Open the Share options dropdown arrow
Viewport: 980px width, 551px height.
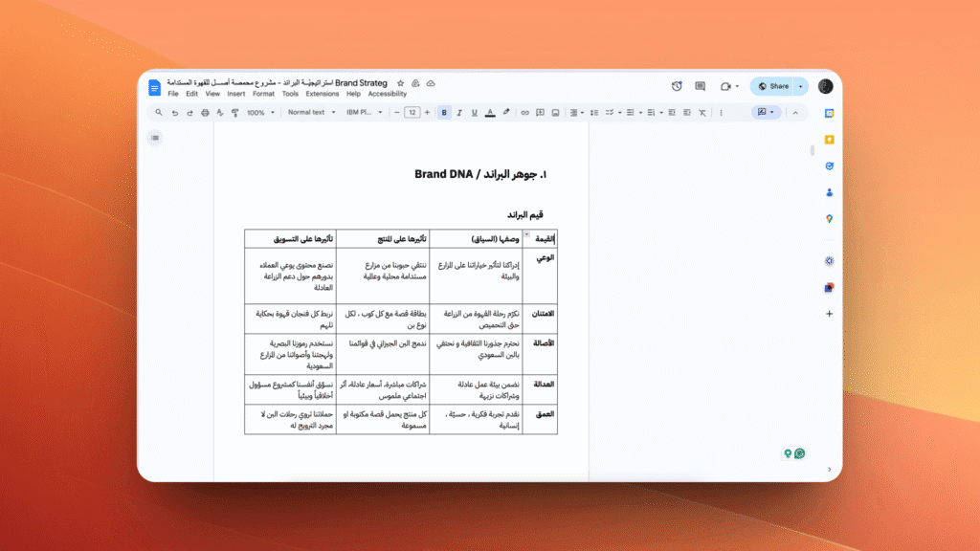pos(801,86)
